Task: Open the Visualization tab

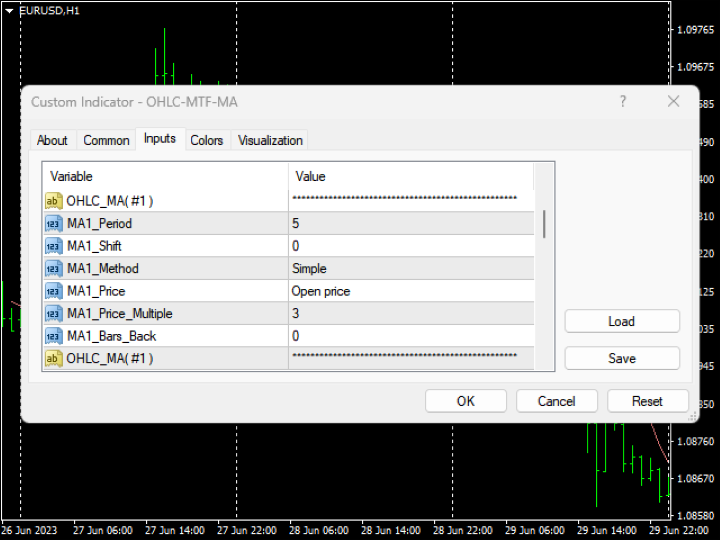Action: click(270, 140)
